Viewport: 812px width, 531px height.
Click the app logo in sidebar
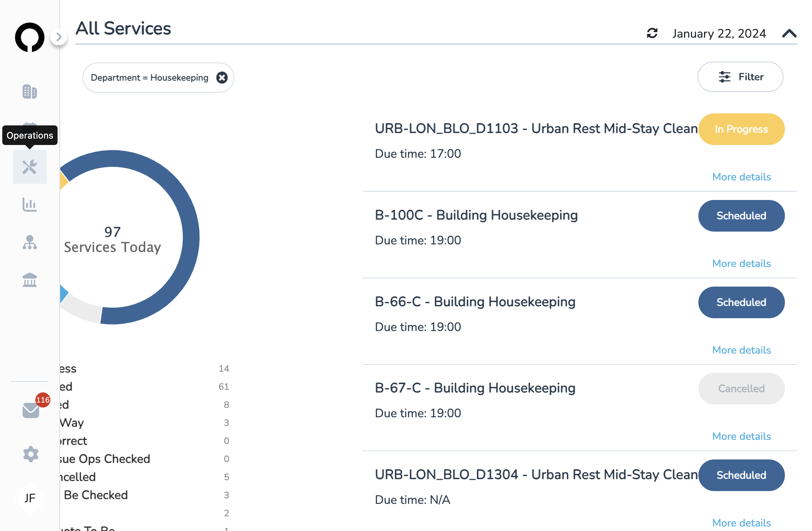(29, 37)
